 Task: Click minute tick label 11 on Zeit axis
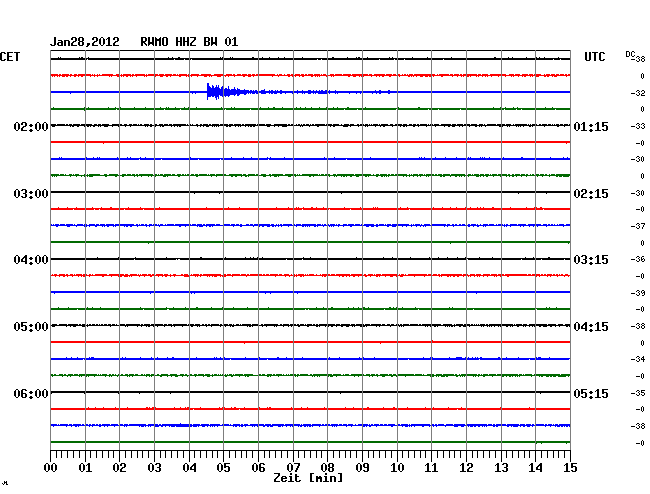tap(431, 467)
